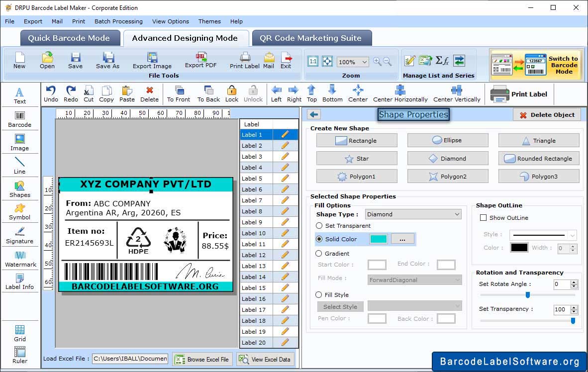Screen dimensions: 588x372
Task: Undo the last action
Action: point(51,94)
